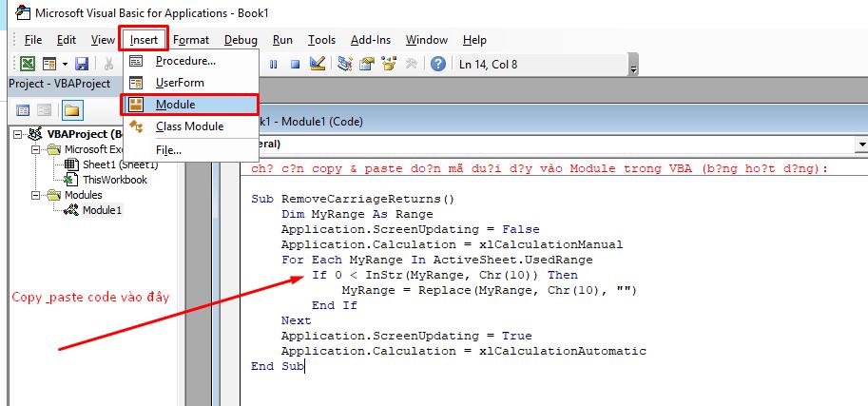Click the Insert menu
The width and height of the screenshot is (868, 406).
click(144, 40)
